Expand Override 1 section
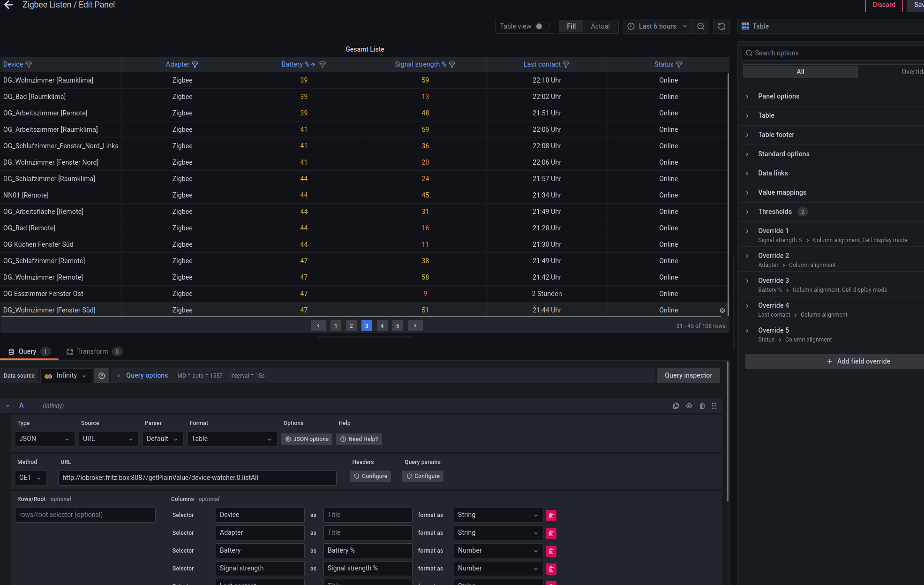 pyautogui.click(x=773, y=231)
